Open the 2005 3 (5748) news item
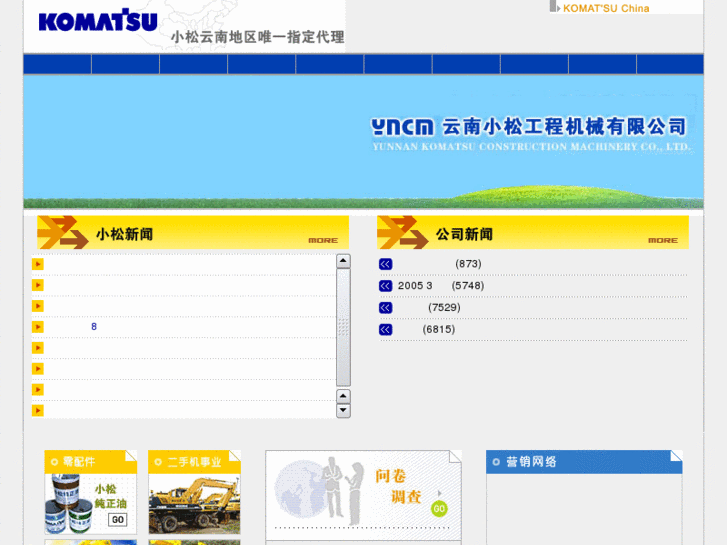 click(440, 286)
